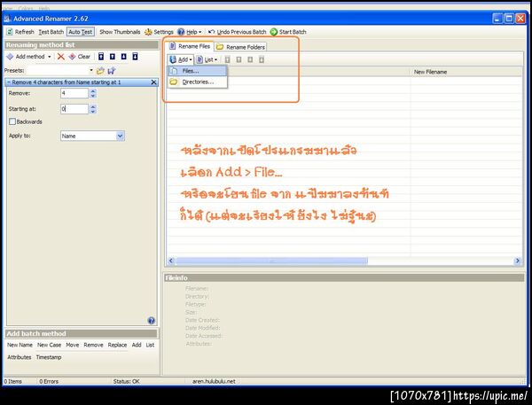Move selected method down one
Screen dimensions: 532x405
click(124, 57)
